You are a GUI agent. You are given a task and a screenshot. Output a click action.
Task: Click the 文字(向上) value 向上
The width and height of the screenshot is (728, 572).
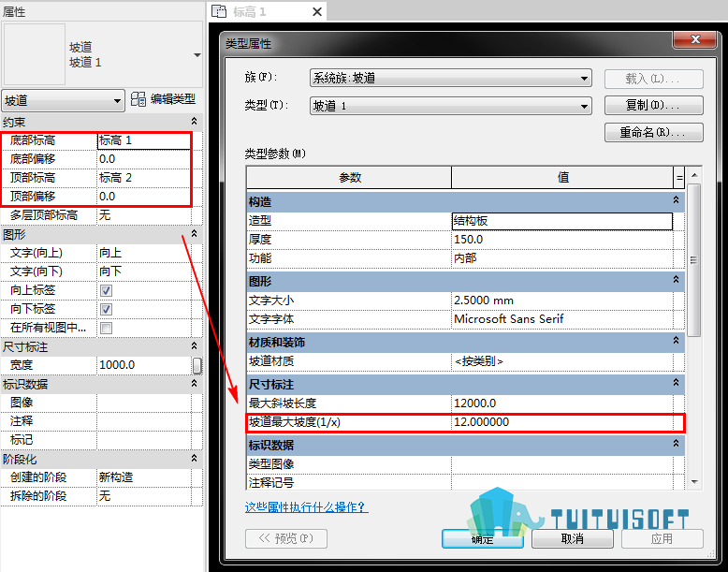pos(144,253)
